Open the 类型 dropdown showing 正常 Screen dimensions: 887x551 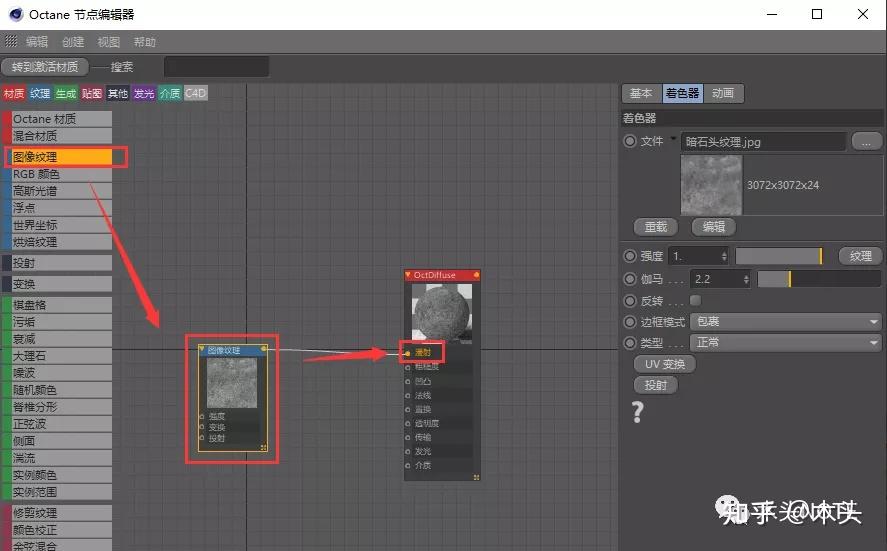coord(785,342)
